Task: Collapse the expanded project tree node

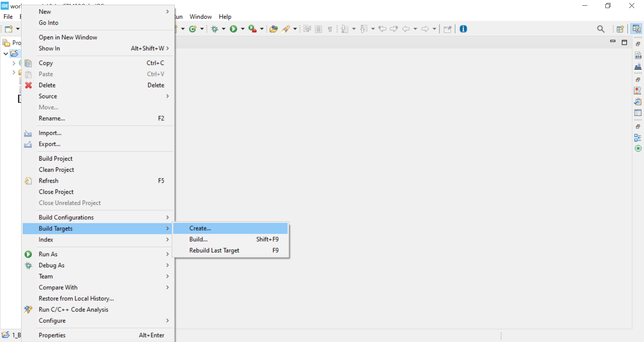Action: point(6,54)
